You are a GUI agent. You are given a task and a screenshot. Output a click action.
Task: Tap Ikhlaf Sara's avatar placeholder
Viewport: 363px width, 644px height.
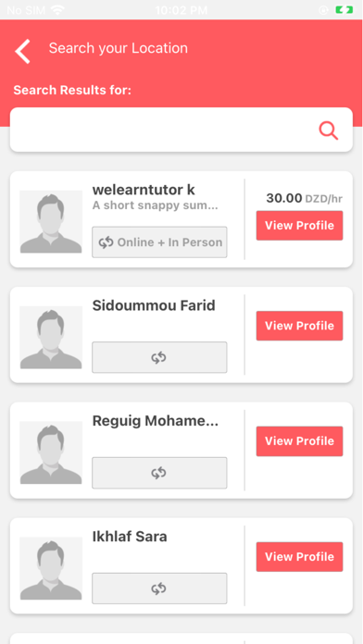coord(51,568)
